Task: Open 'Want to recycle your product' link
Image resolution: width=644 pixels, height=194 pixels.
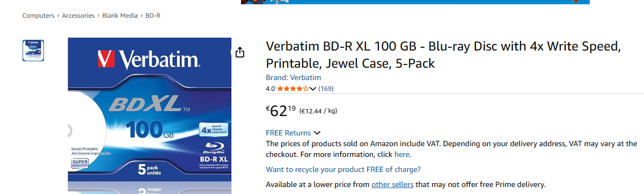Action: coord(343,169)
